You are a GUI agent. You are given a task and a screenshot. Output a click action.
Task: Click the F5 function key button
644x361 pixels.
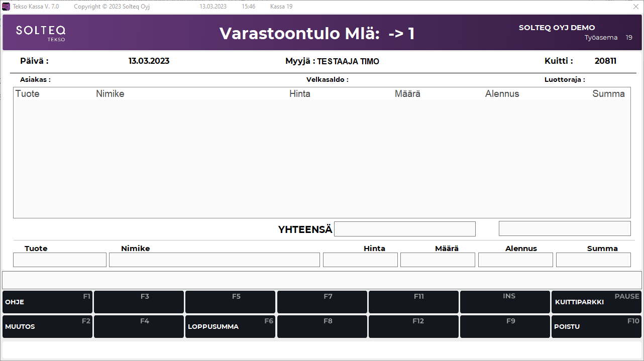(x=230, y=302)
